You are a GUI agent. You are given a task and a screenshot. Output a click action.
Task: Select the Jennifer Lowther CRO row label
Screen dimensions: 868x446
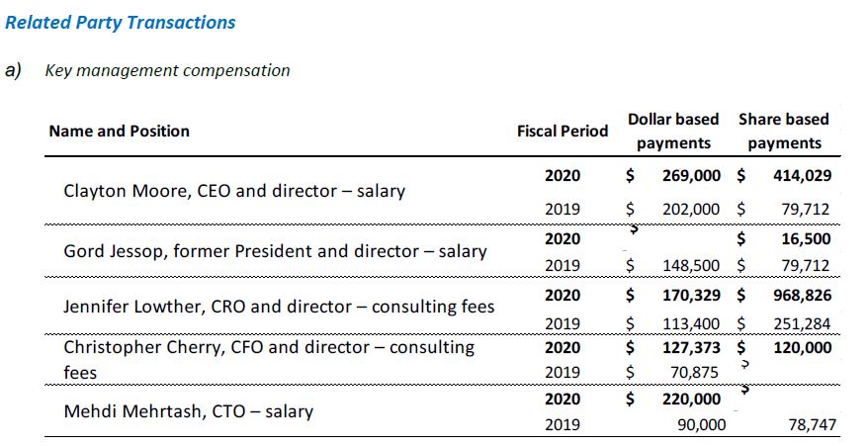click(x=279, y=307)
